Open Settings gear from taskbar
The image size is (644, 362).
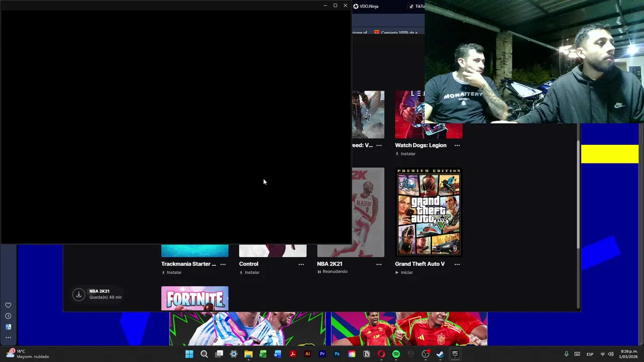pyautogui.click(x=233, y=354)
